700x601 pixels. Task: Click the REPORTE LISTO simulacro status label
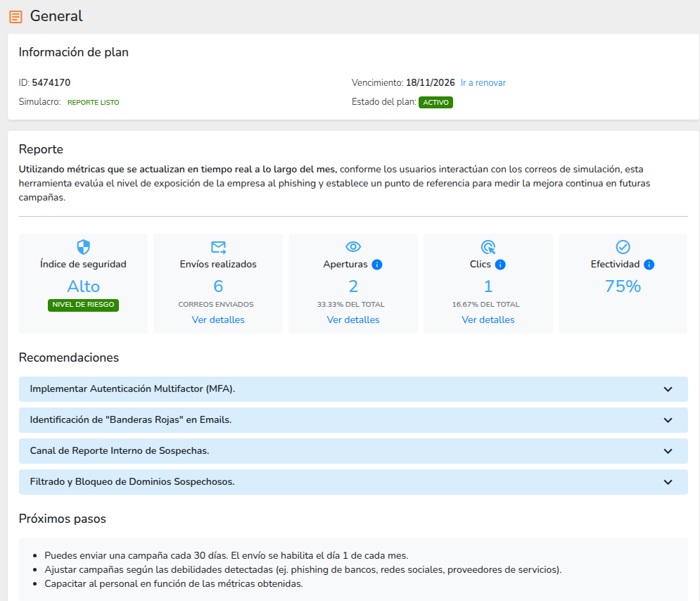pyautogui.click(x=93, y=103)
